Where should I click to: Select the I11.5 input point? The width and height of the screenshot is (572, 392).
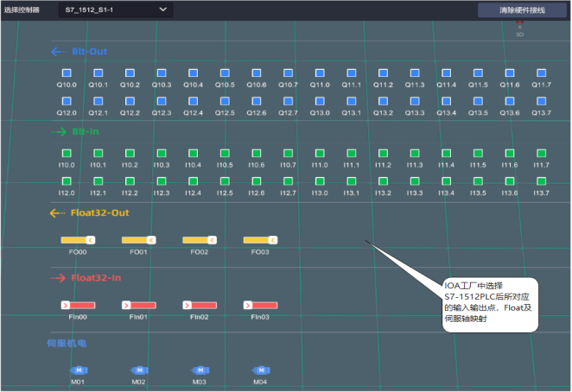pyautogui.click(x=478, y=153)
